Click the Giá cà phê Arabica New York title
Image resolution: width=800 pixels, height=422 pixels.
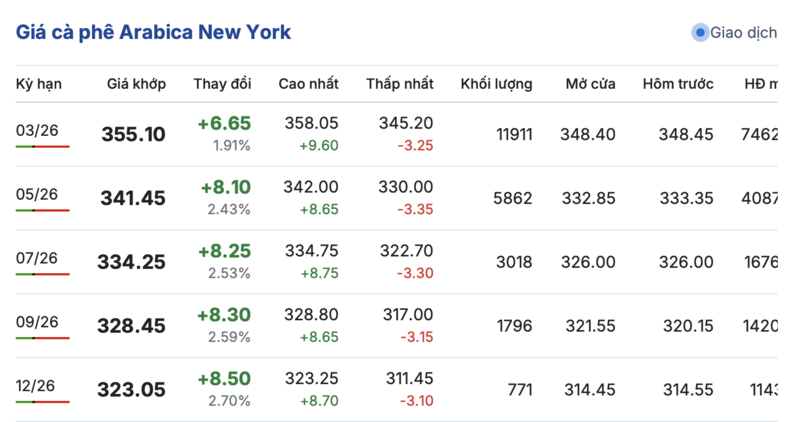tap(153, 32)
